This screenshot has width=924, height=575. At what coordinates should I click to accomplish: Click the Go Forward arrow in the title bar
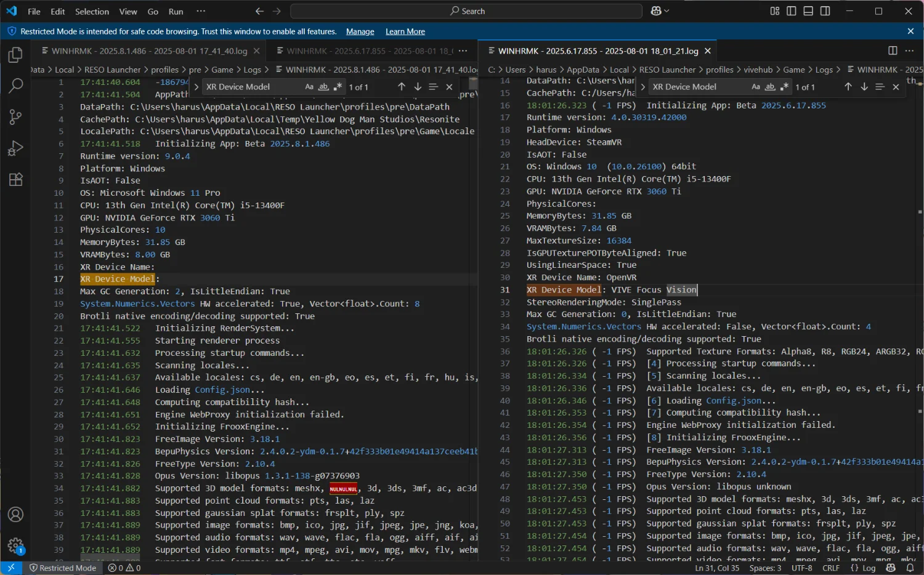coord(277,11)
